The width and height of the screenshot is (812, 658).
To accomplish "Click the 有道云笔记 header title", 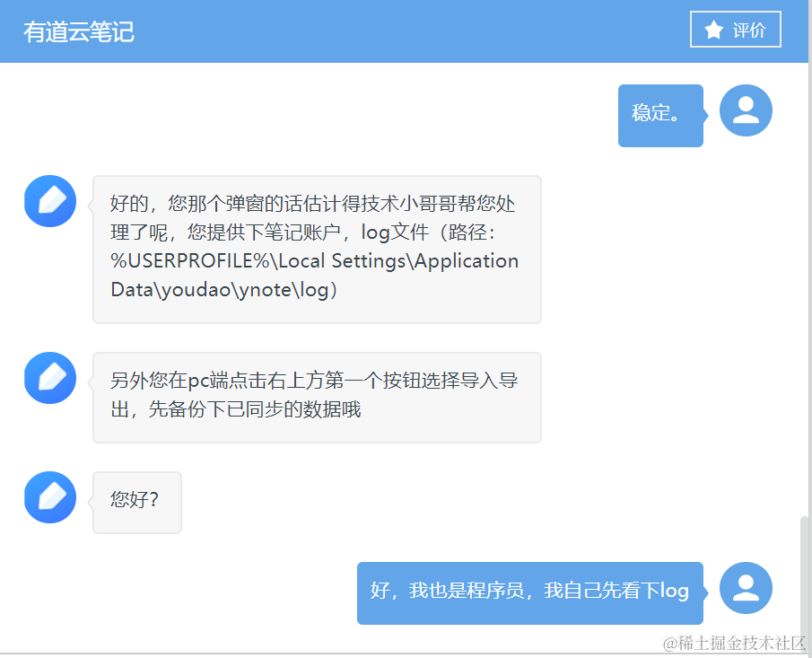I will point(79,31).
